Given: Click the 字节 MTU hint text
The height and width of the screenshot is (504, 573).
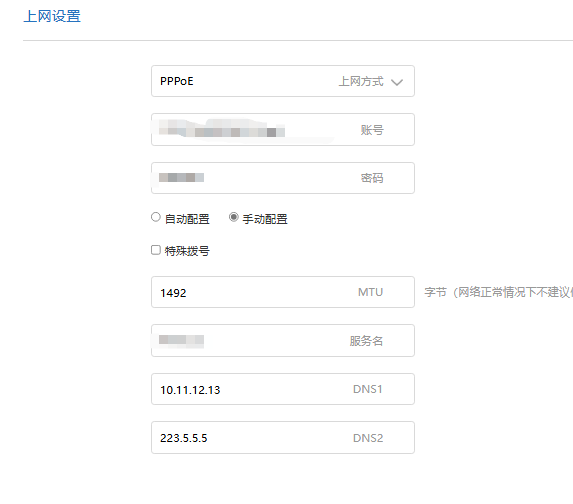Looking at the screenshot, I should (498, 292).
